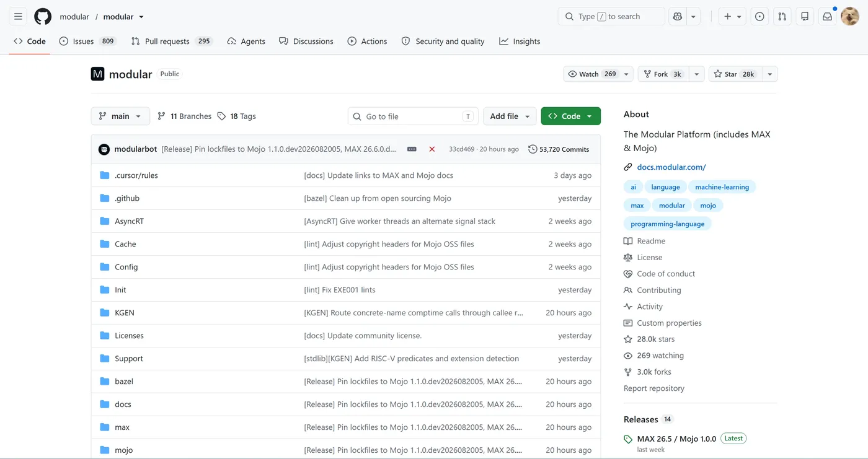
Task: Fork the repository
Action: tap(663, 74)
